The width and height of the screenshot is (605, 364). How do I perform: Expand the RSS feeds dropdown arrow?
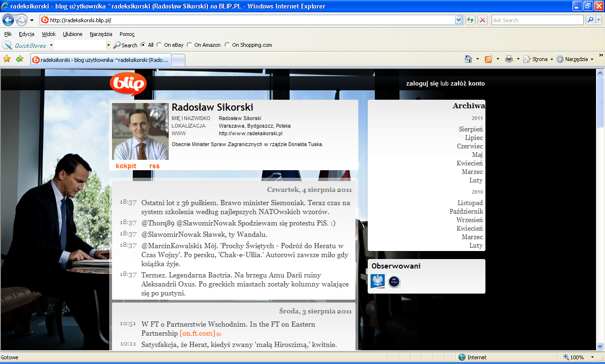[x=498, y=59]
